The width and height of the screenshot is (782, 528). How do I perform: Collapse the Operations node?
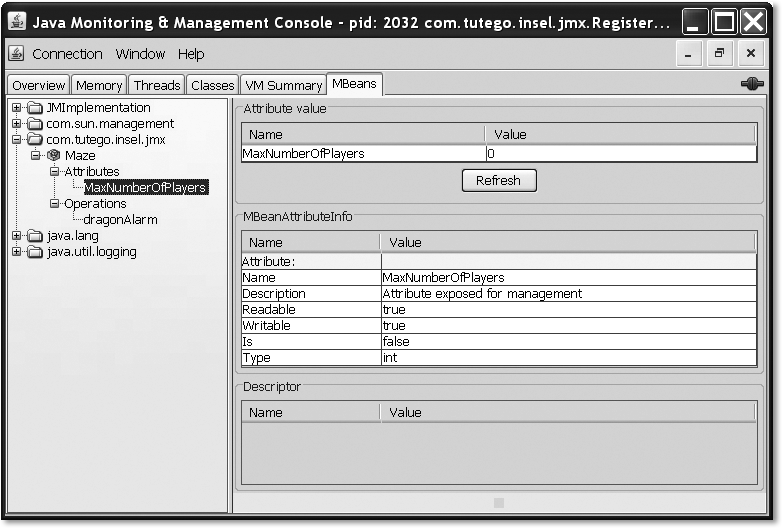(x=54, y=203)
